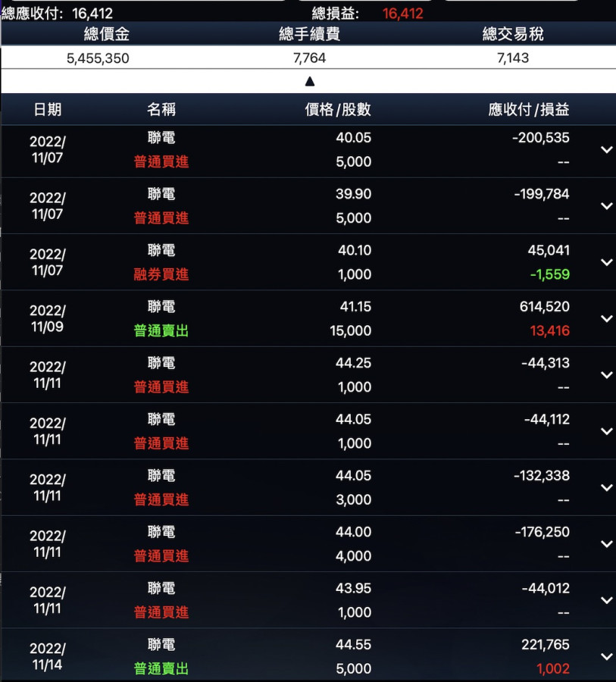The height and width of the screenshot is (682, 616).
Task: Click the green loss value -1,559
Action: [550, 274]
